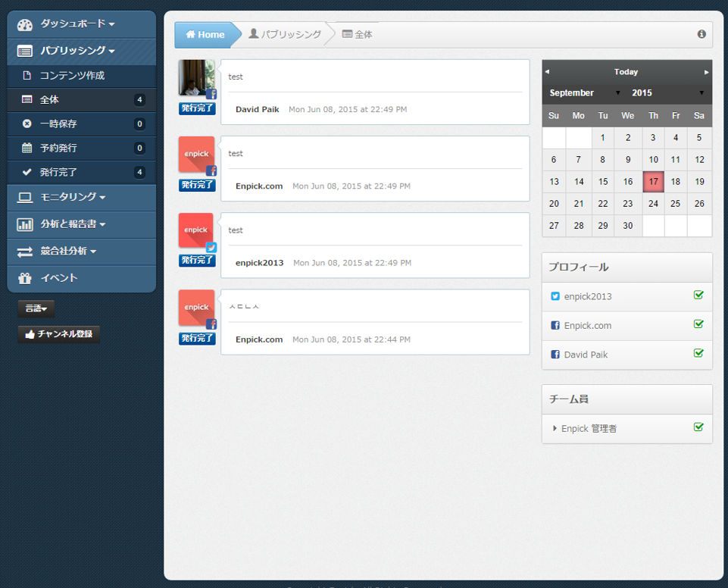The height and width of the screenshot is (588, 728).
Task: Toggle the Enpick.com profile checkbox
Action: click(698, 324)
